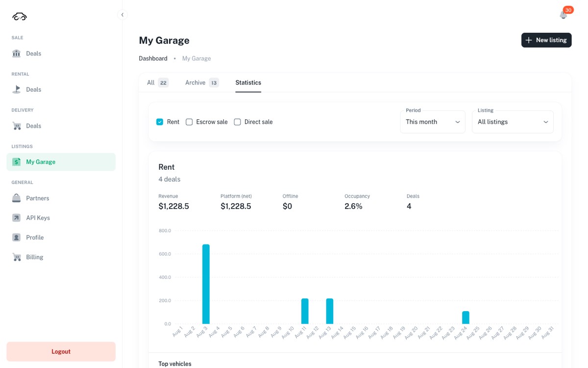Click the Delivery Deals cart icon
Image resolution: width=588 pixels, height=368 pixels.
[x=17, y=126]
